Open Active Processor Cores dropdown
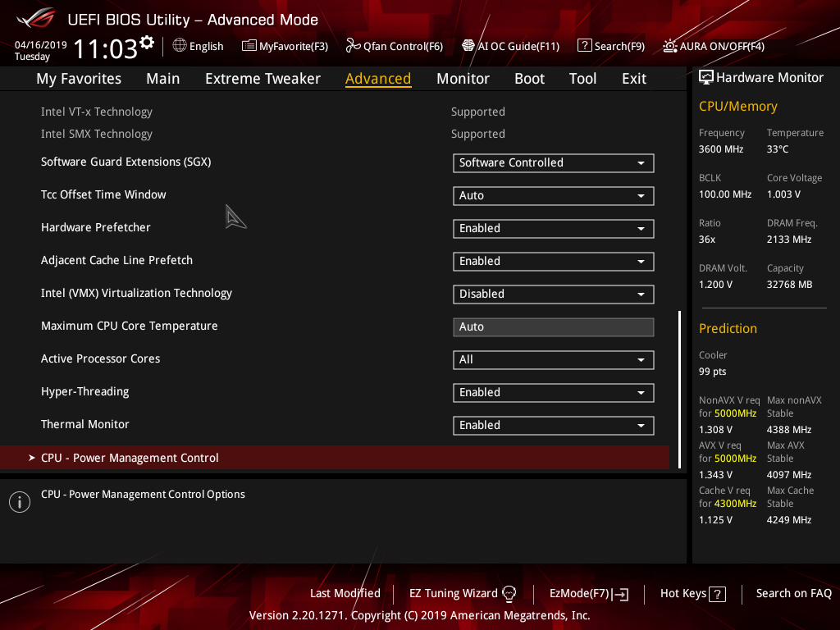The height and width of the screenshot is (630, 840). point(554,360)
